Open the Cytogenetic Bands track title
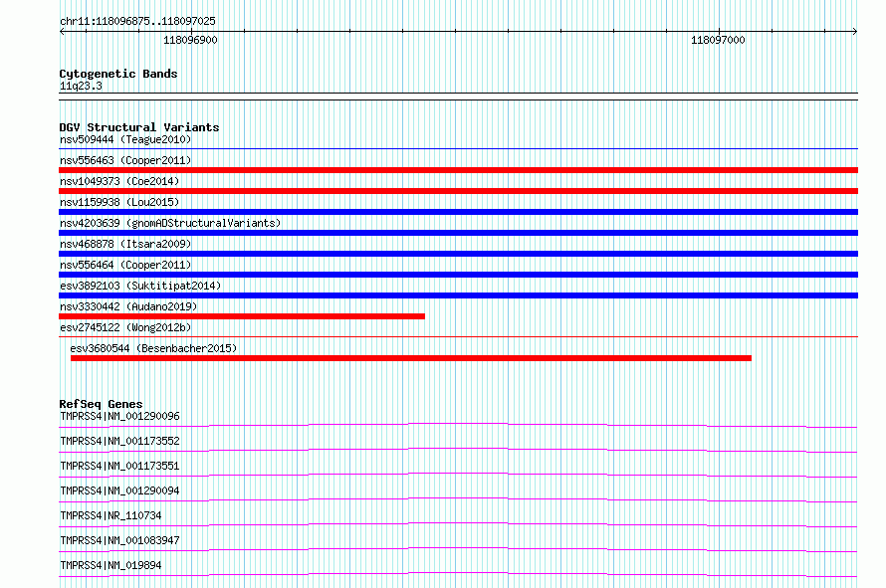 [118, 74]
